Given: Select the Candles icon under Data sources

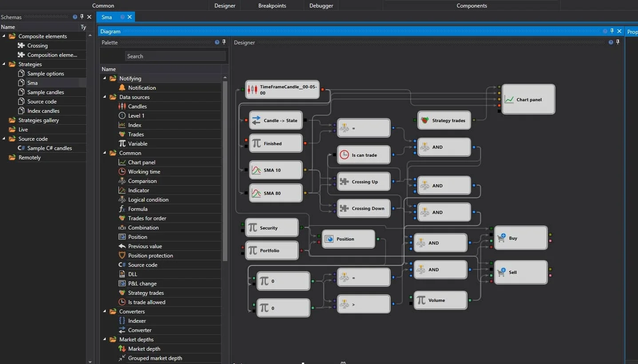Looking at the screenshot, I should [x=122, y=107].
